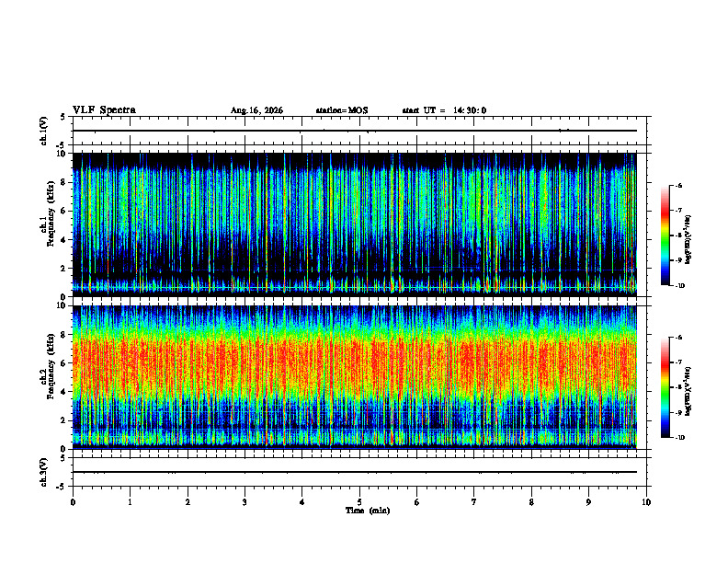Click the ch.2 frequency tick label '6'
The height and width of the screenshot is (563, 728).
(65, 363)
